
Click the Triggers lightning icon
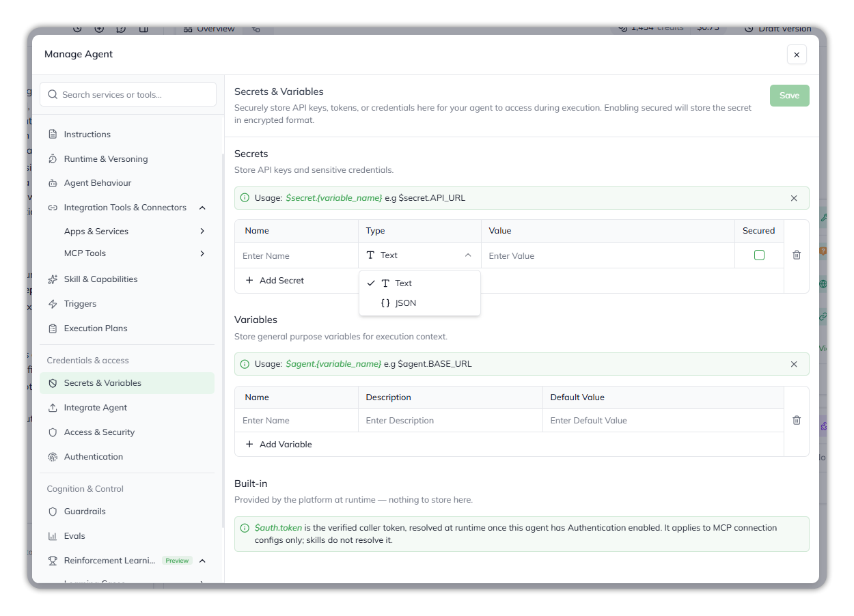point(53,304)
